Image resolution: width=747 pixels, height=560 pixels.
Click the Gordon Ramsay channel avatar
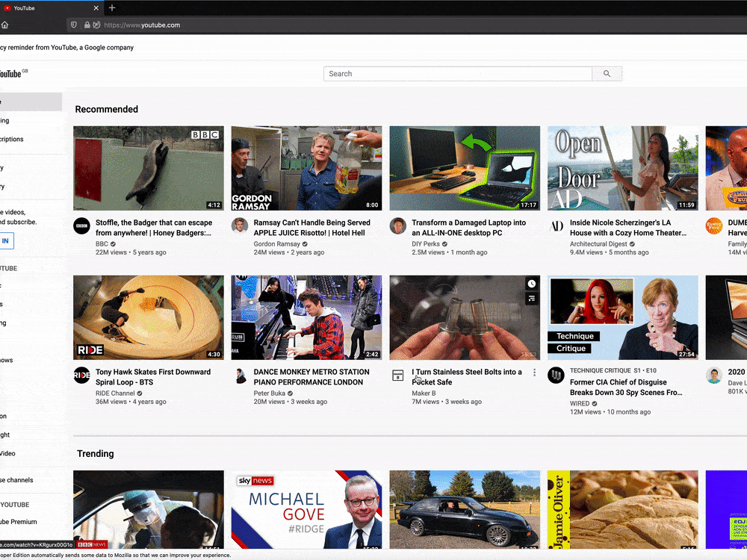click(240, 225)
